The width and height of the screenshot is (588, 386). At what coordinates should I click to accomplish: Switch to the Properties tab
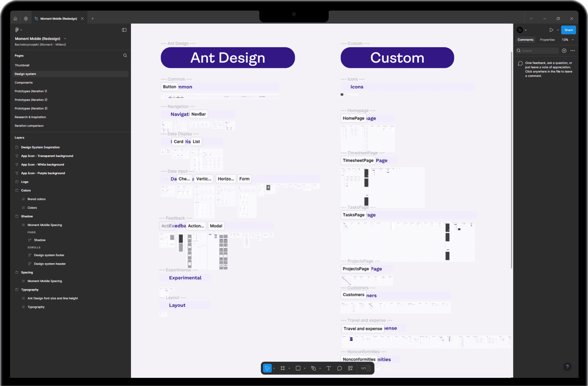click(547, 40)
